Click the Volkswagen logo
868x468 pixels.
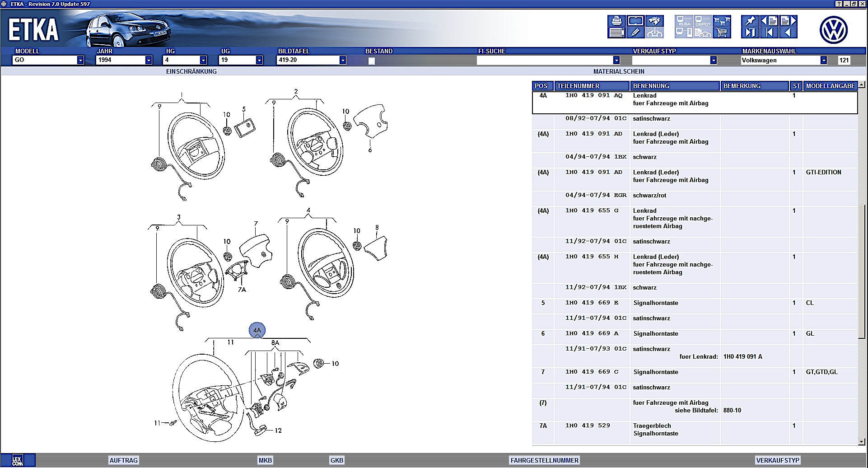[x=833, y=30]
